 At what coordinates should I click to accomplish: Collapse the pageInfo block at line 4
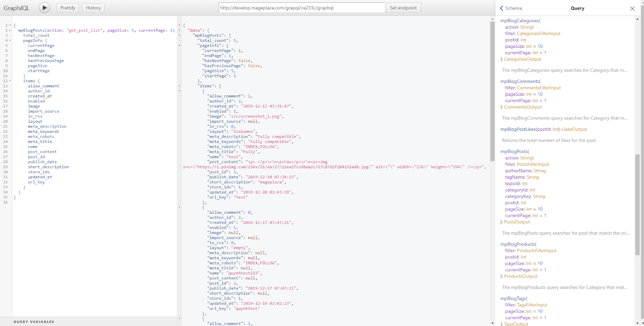[10, 41]
